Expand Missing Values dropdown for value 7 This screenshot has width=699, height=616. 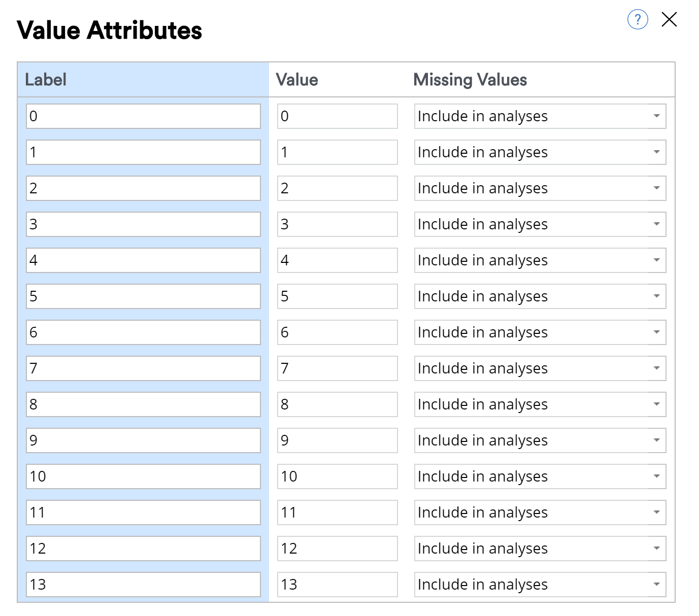[540, 368]
